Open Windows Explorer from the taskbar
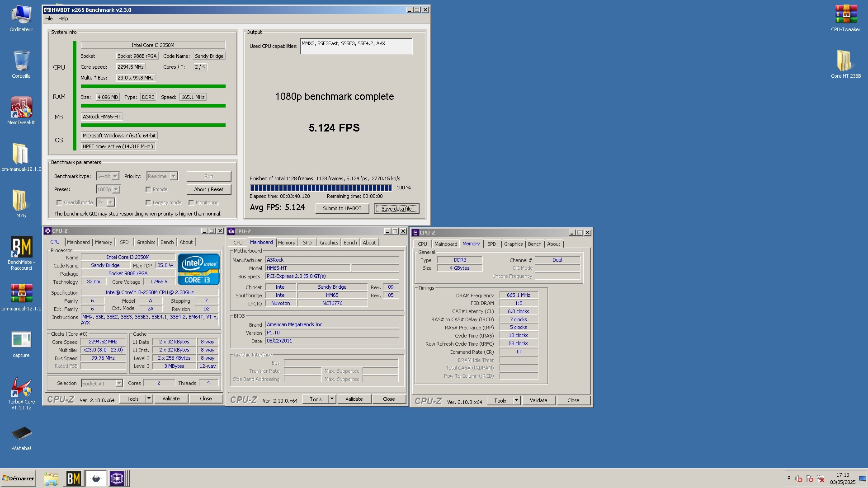Viewport: 868px width, 488px height. [51, 479]
